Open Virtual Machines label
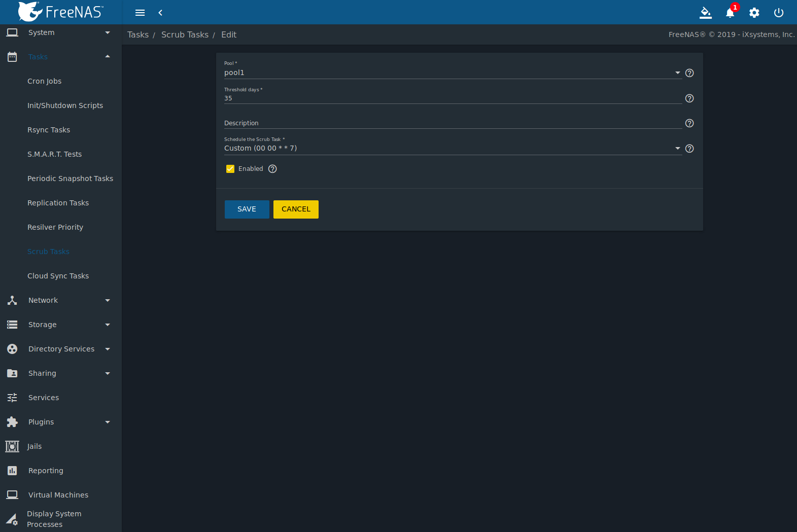 click(58, 495)
